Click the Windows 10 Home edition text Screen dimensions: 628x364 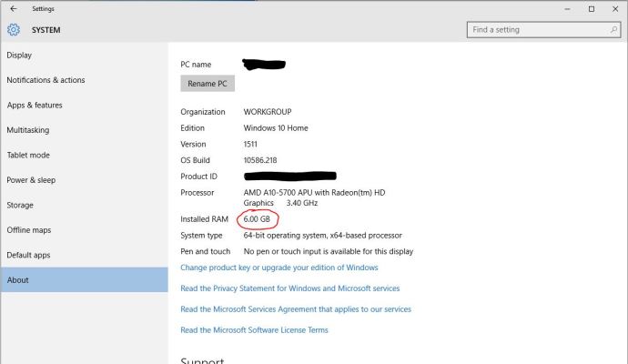coord(276,128)
